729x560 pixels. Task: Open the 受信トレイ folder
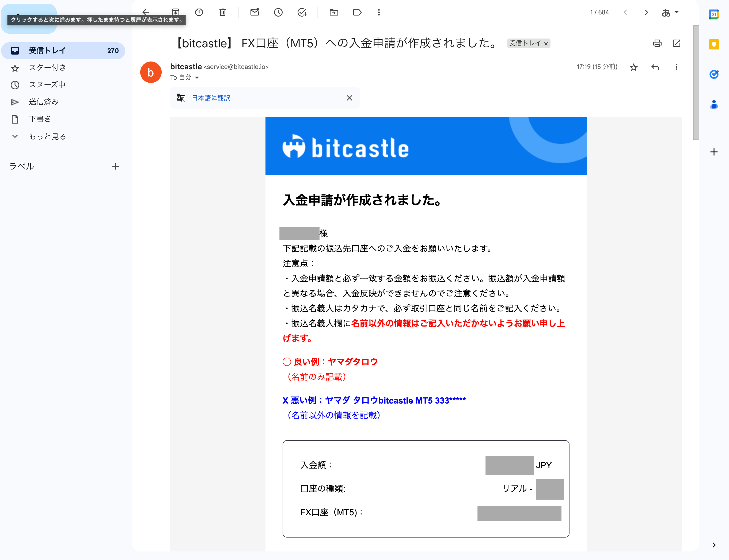(x=63, y=51)
